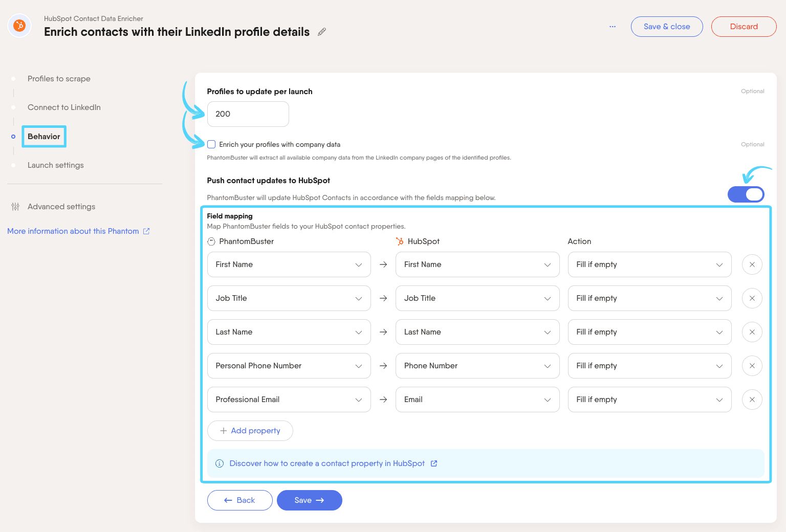Click the HubSpot logo icon at top left
Image resolution: width=786 pixels, height=532 pixels.
click(19, 26)
